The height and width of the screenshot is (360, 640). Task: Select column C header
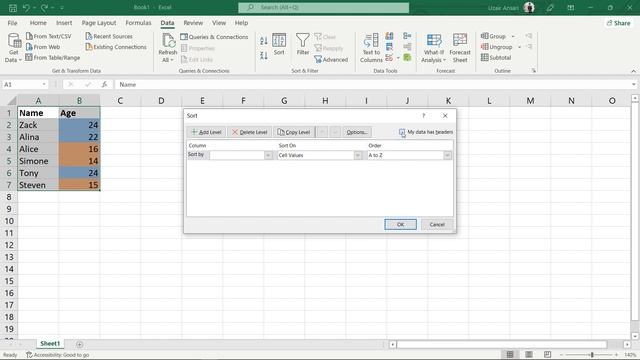(x=120, y=100)
